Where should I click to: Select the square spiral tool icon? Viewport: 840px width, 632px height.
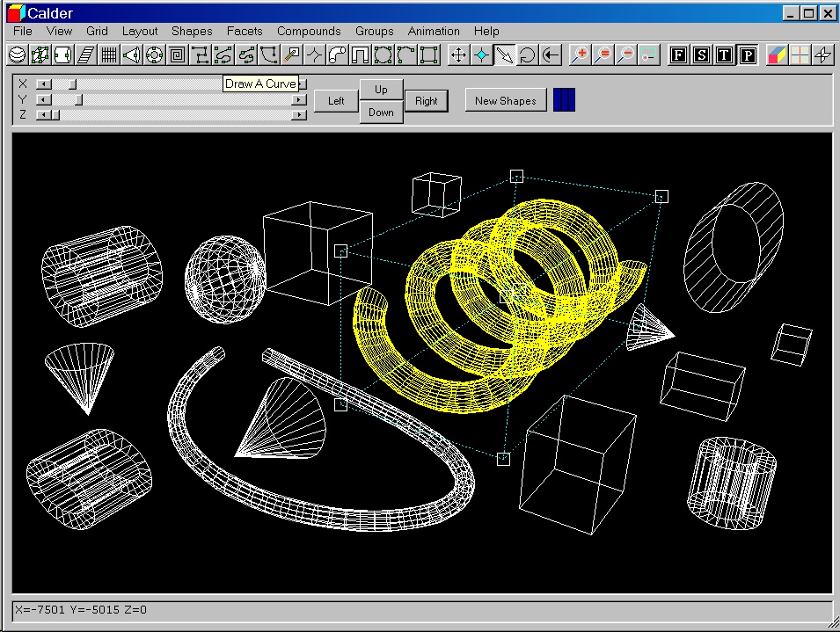click(x=177, y=55)
